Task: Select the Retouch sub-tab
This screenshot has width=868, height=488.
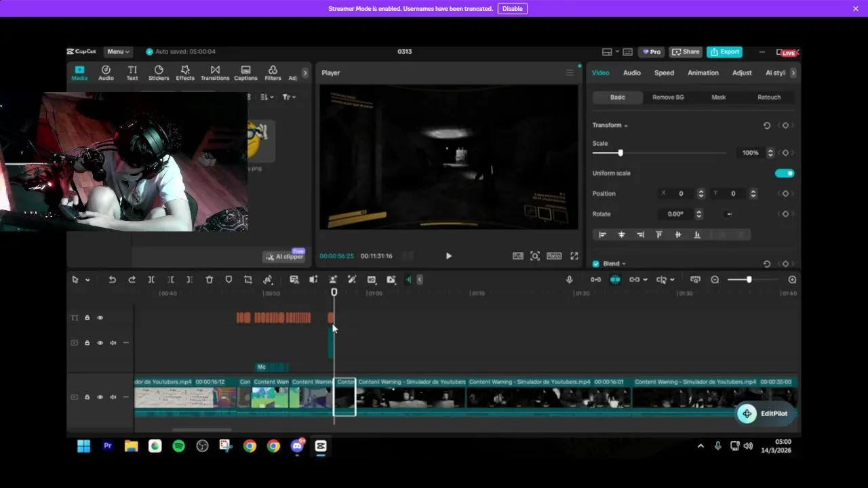Action: point(769,97)
